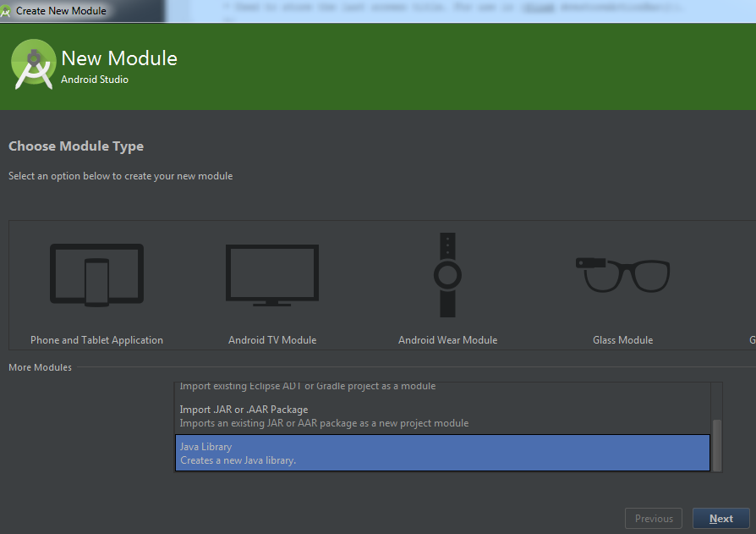
Task: Click the Create New Module window title
Action: pos(61,11)
